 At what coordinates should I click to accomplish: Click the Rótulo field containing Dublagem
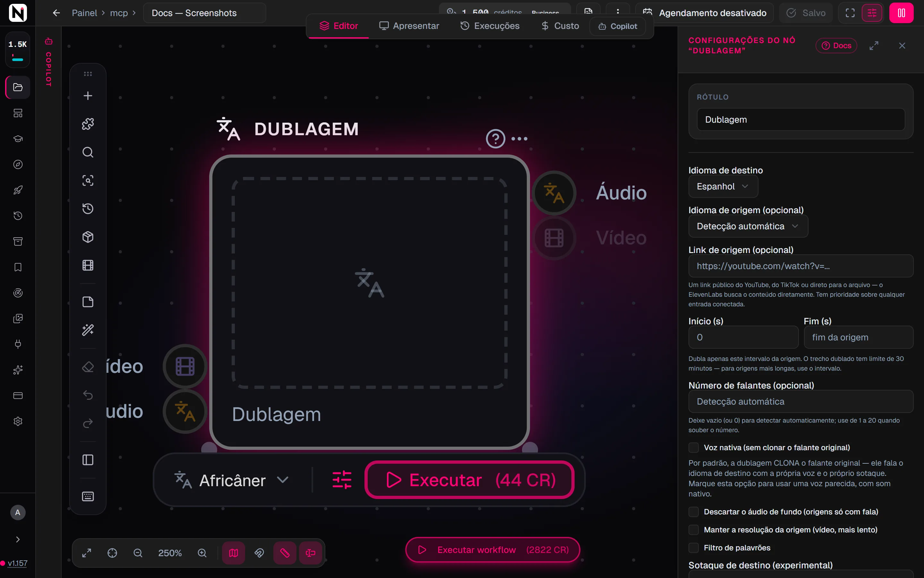801,119
